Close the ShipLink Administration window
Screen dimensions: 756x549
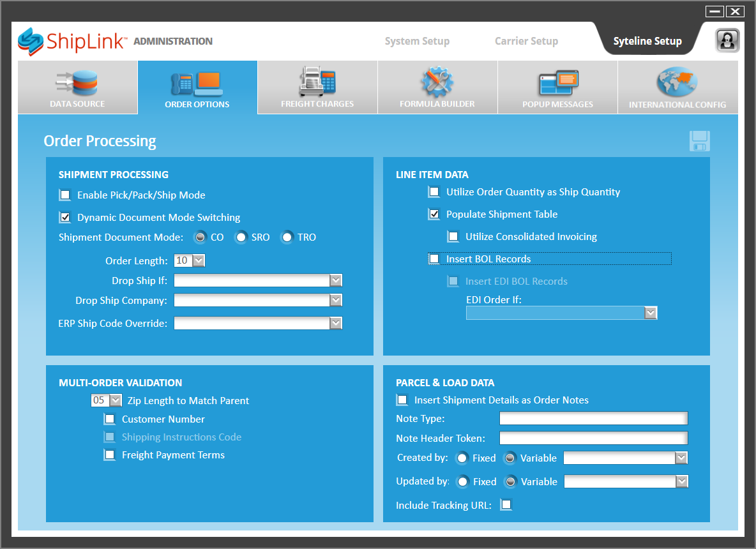coord(736,11)
